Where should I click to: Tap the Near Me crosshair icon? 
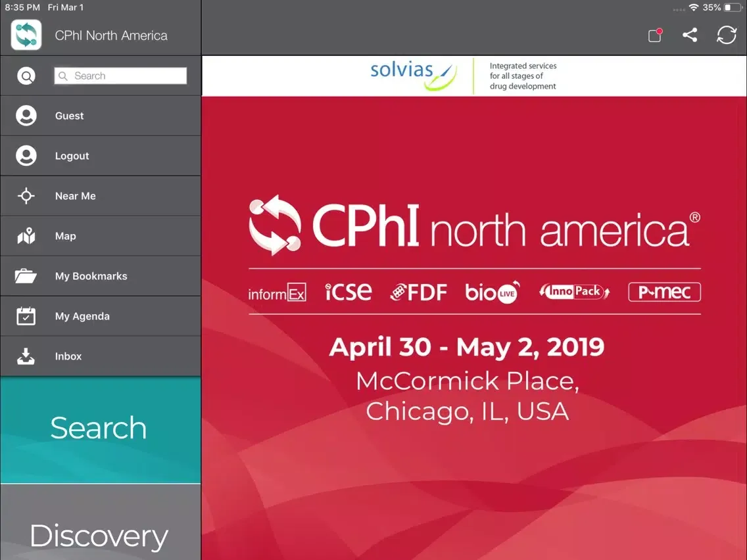[x=26, y=196]
